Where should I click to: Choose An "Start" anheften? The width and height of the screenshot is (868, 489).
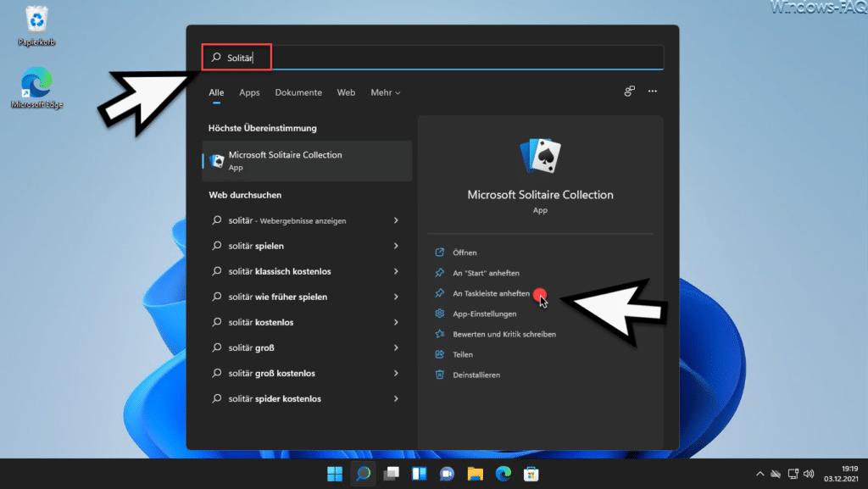tap(486, 273)
